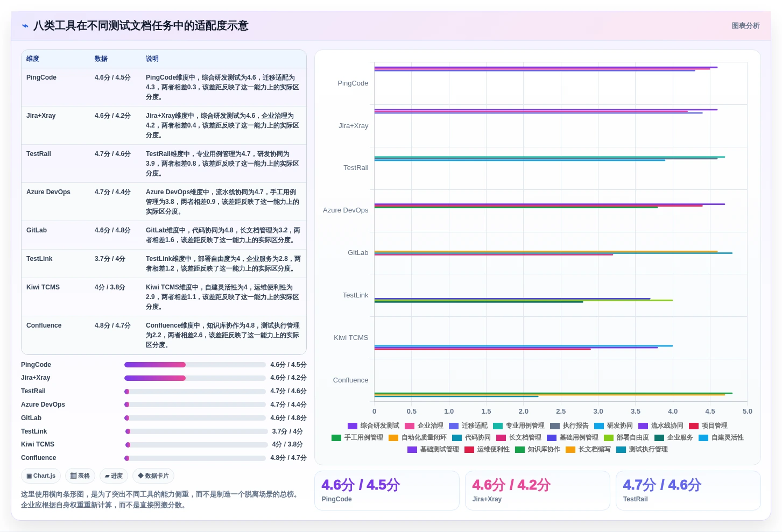Viewport: 782px width, 532px height.
Task: Click the 数据 column header
Action: tap(101, 59)
